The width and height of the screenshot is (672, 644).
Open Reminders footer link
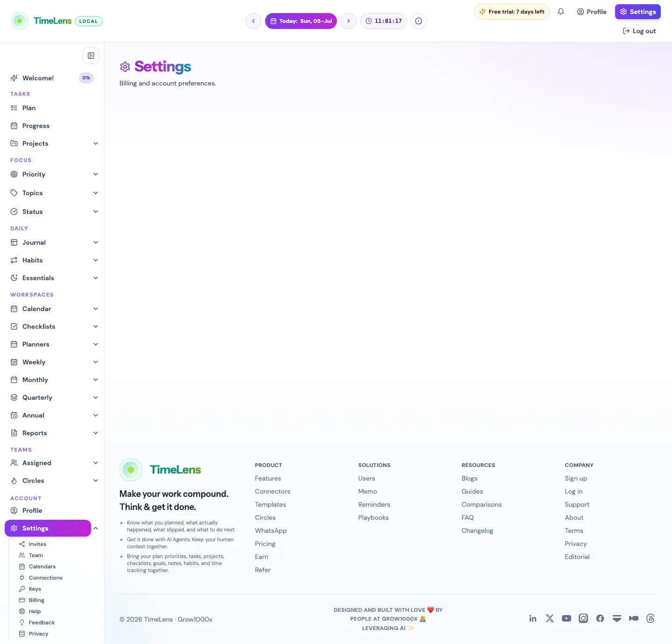coord(374,504)
